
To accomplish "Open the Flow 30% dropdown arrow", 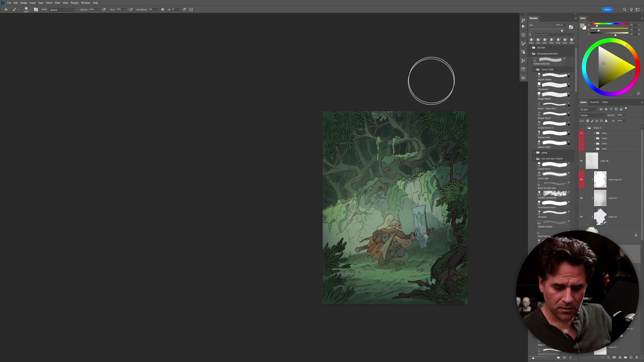I will coord(125,10).
